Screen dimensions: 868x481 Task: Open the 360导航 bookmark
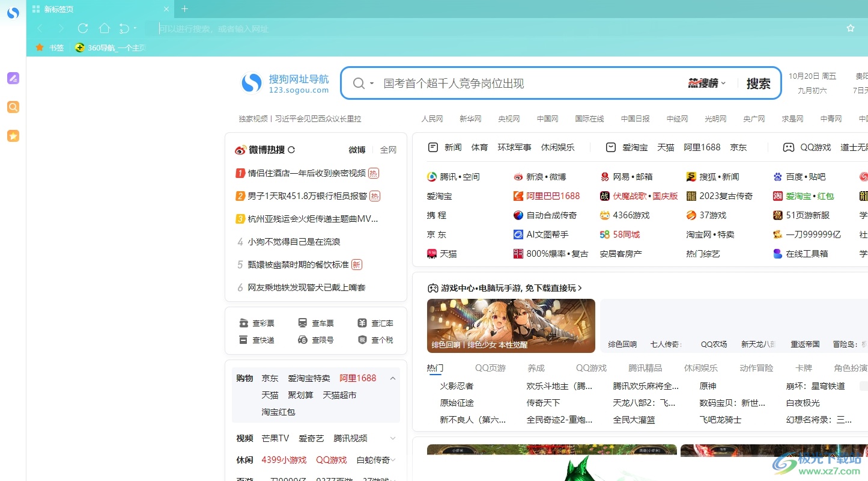[110, 47]
